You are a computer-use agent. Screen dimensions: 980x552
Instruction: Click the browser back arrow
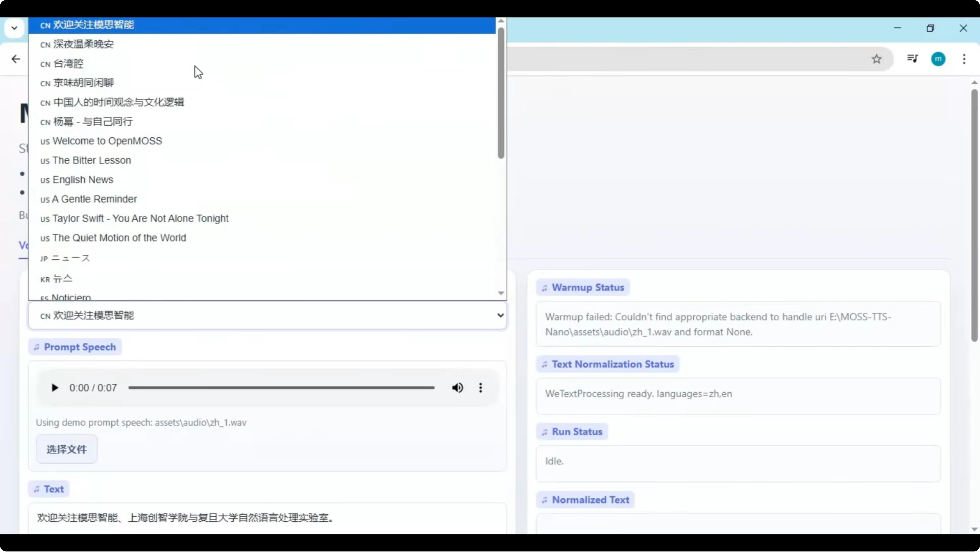[x=16, y=59]
